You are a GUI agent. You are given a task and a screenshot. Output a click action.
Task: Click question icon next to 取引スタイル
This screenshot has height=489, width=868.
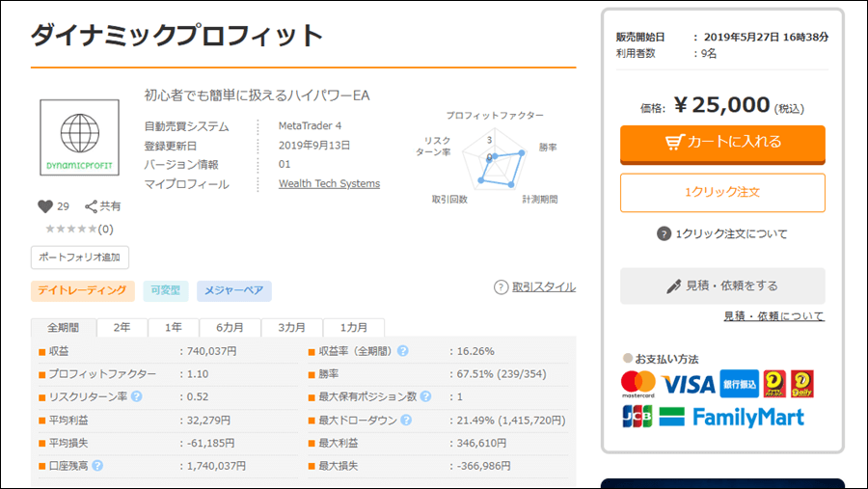[501, 287]
